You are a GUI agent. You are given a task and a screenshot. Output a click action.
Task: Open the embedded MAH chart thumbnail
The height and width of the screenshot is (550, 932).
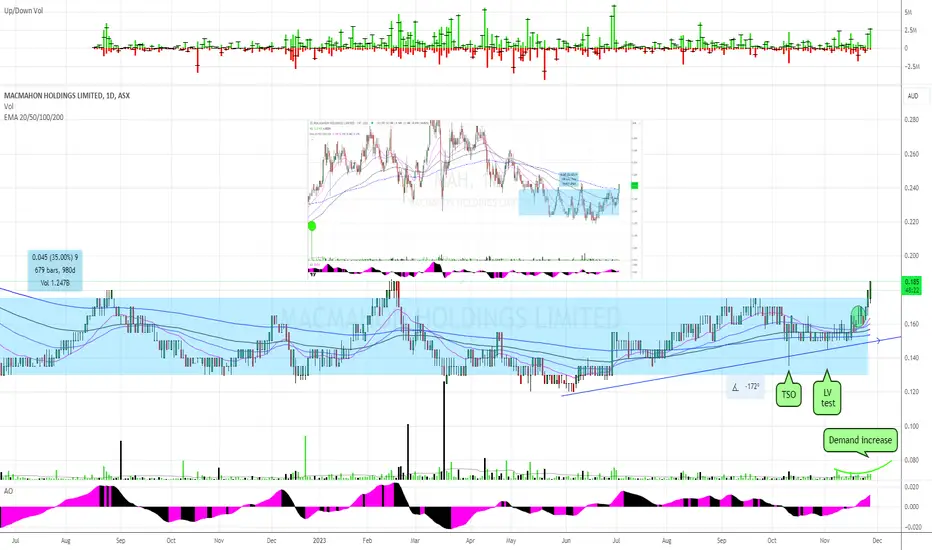(474, 199)
